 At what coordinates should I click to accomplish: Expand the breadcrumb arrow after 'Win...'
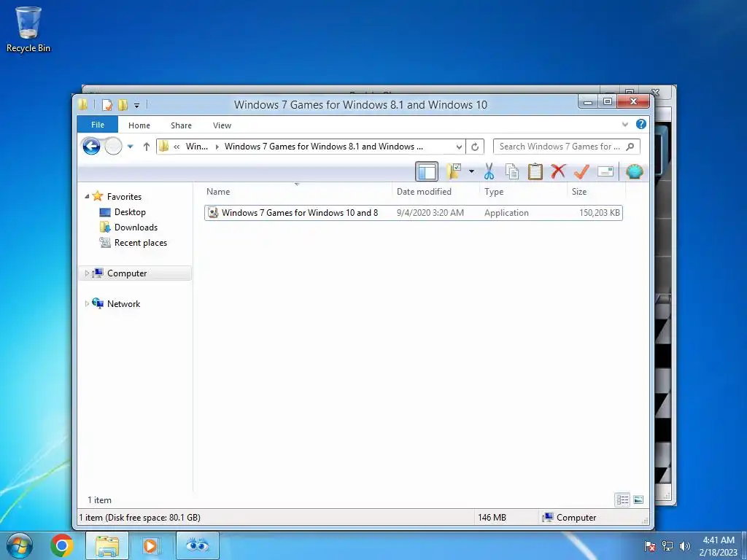coord(217,147)
